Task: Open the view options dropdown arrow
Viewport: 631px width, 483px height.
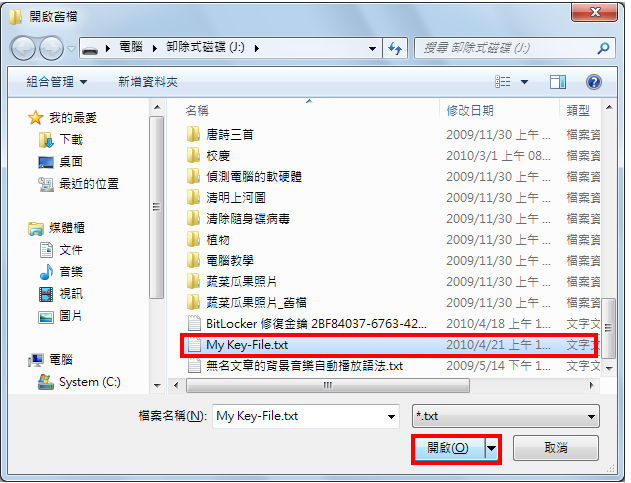Action: pos(524,82)
